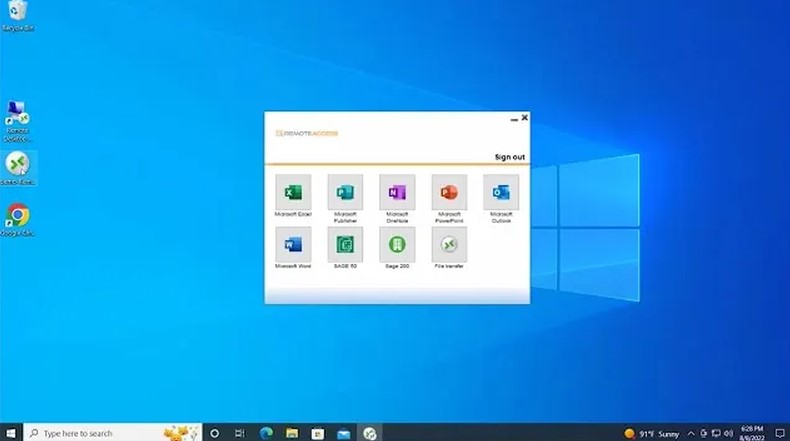Close the remote access panel window
Image resolution: width=790 pixels, height=441 pixels.
(x=524, y=117)
